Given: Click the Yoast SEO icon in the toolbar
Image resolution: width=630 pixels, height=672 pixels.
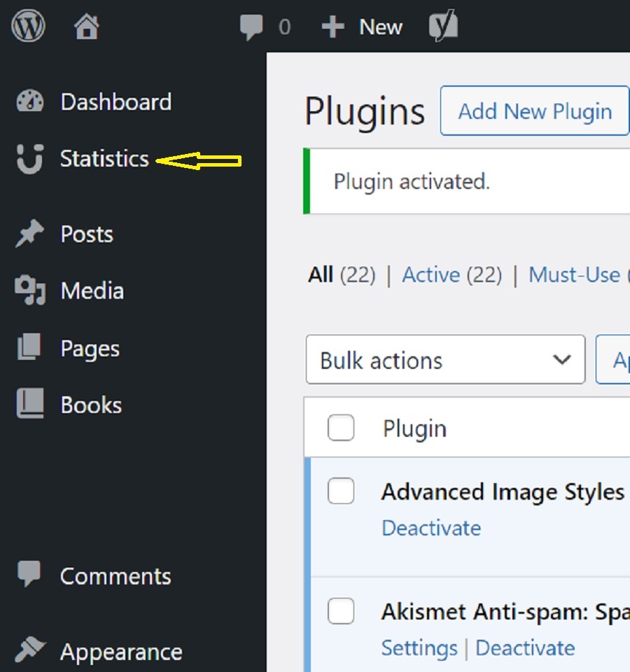Looking at the screenshot, I should (443, 27).
